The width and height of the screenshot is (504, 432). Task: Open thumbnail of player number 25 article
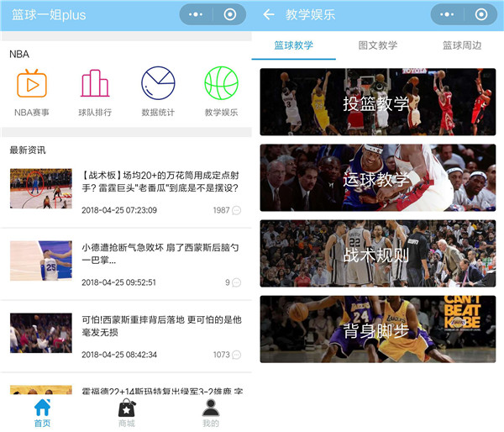41,261
